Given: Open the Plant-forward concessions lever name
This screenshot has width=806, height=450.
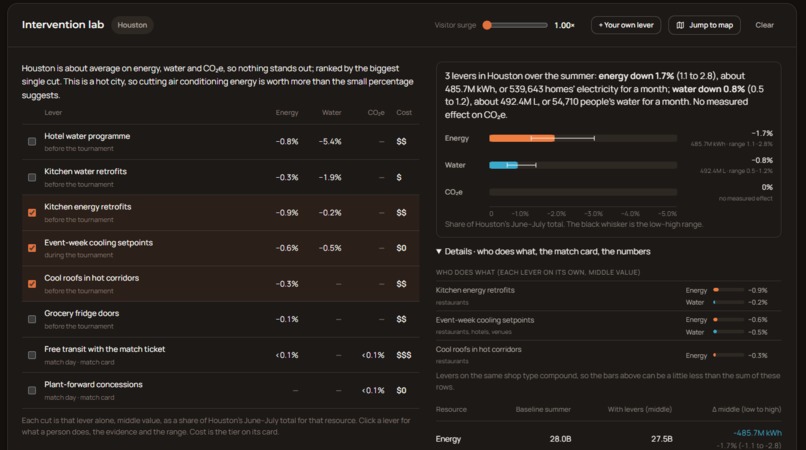Looking at the screenshot, I should pyautogui.click(x=93, y=385).
